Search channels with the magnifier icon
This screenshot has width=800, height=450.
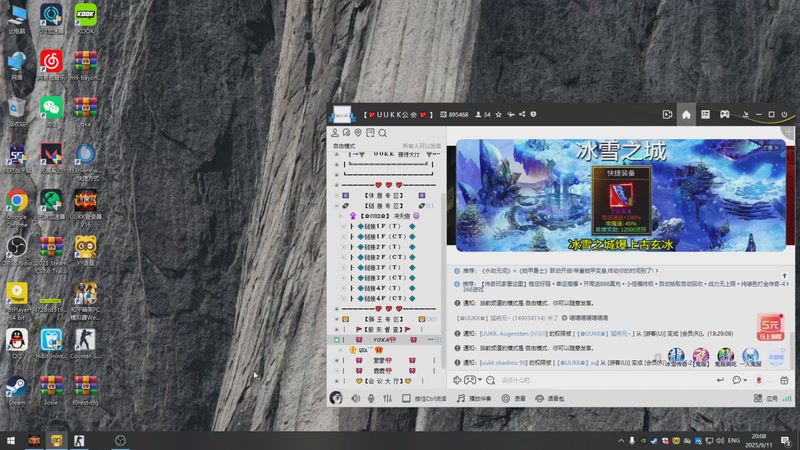pos(383,133)
